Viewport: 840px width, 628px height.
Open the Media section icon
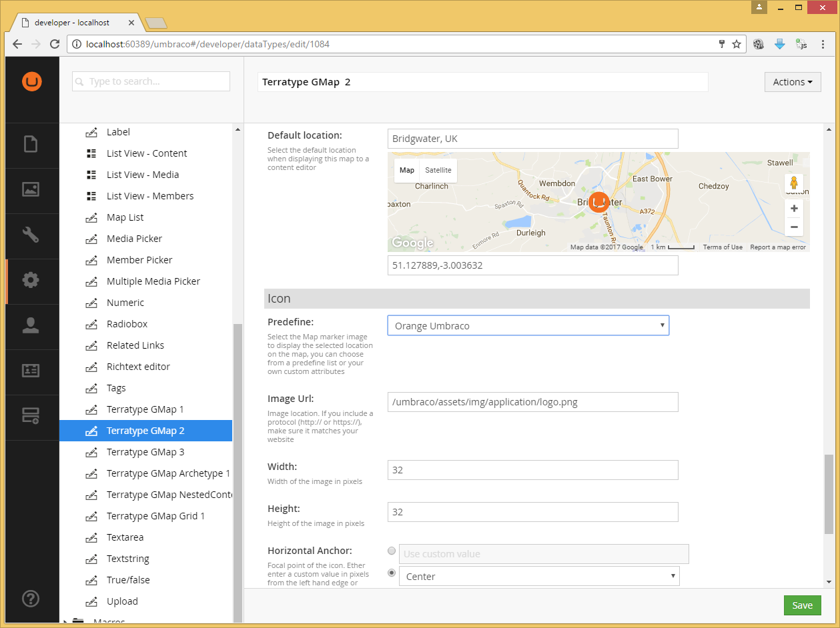[x=31, y=189]
